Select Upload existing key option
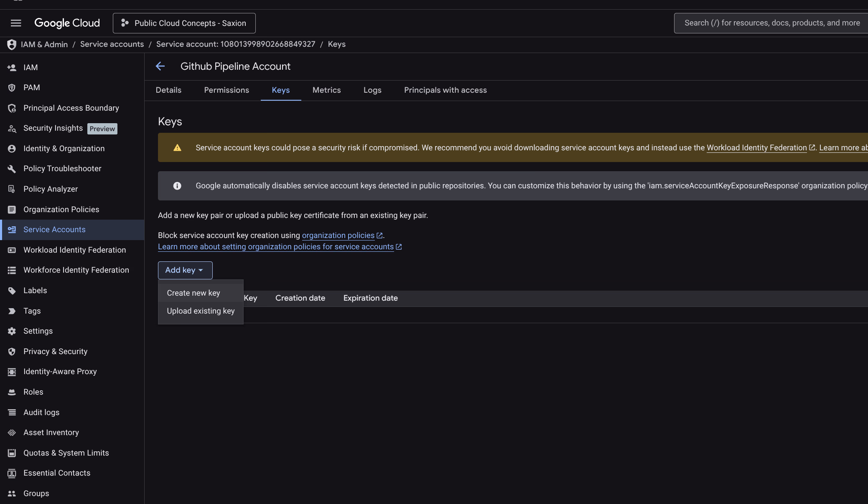The width and height of the screenshot is (868, 504). (200, 311)
